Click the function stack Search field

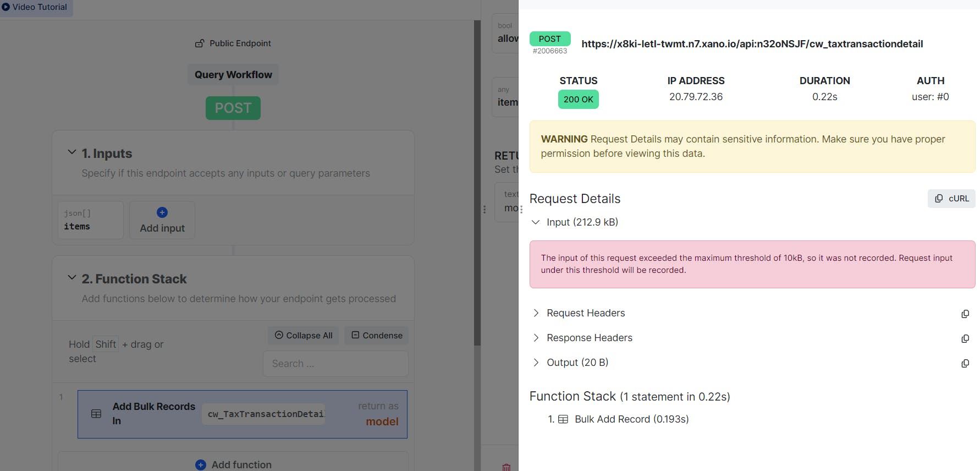(335, 364)
